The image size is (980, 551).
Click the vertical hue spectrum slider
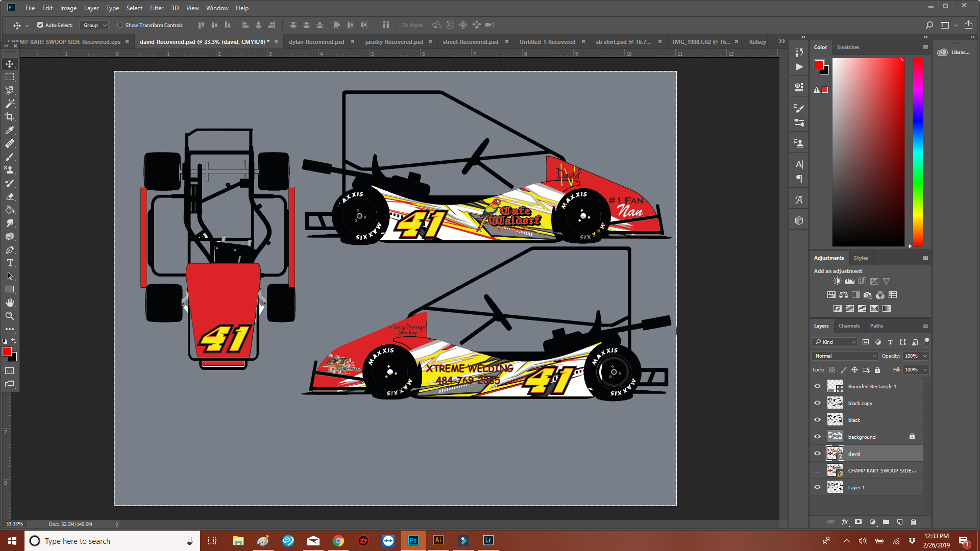pyautogui.click(x=918, y=152)
